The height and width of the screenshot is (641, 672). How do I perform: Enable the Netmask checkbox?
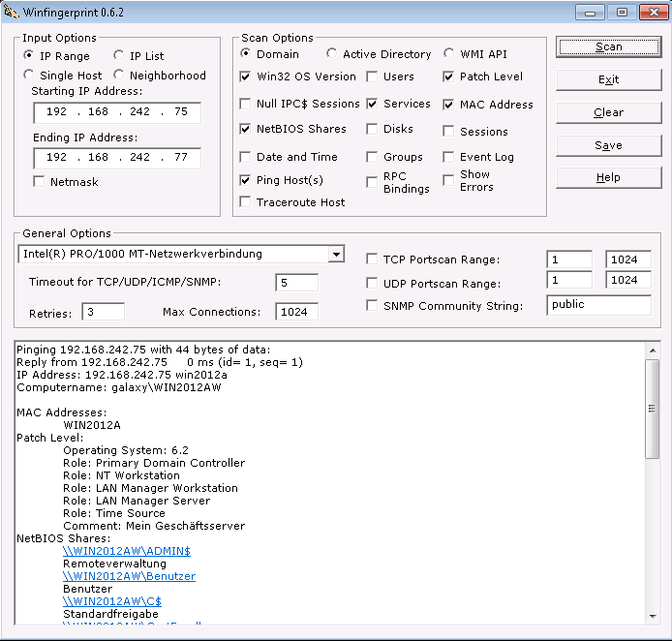click(39, 182)
